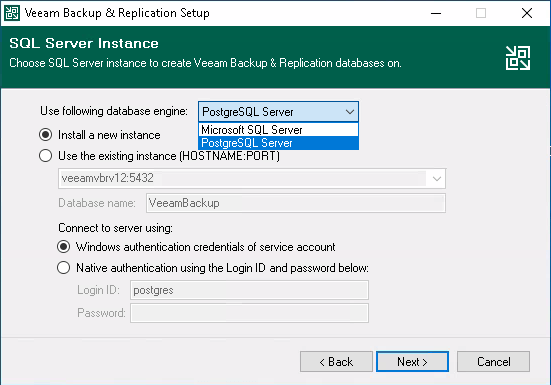Select Use the existing instance option
The height and width of the screenshot is (385, 551).
click(45, 156)
